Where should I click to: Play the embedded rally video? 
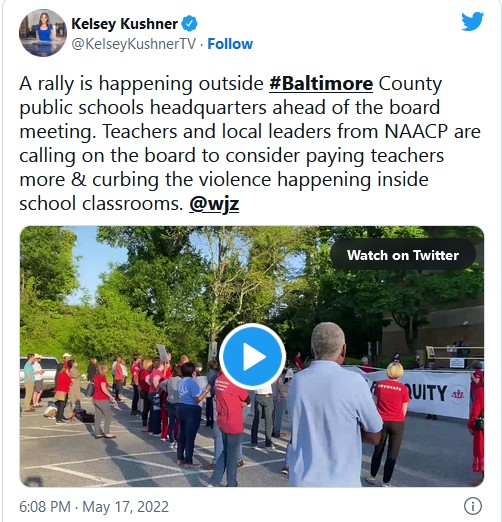pos(252,357)
